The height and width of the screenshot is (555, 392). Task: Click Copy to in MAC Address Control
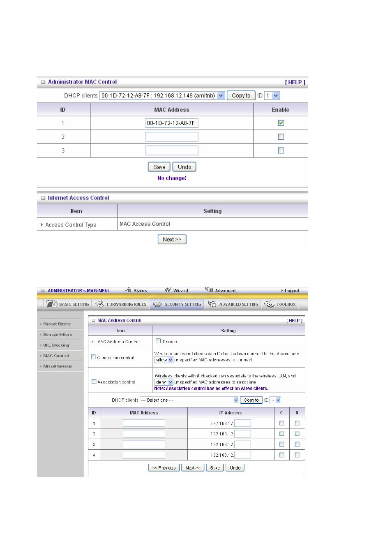pos(251,400)
